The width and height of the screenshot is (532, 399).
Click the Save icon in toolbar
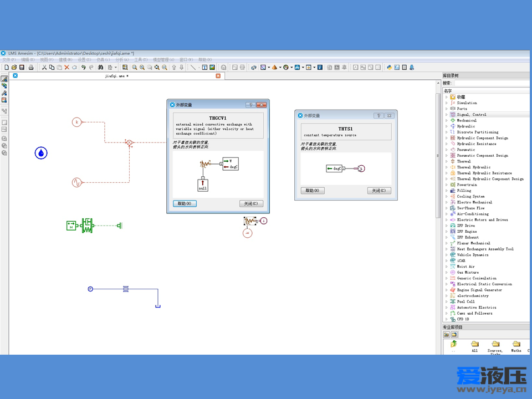point(22,67)
